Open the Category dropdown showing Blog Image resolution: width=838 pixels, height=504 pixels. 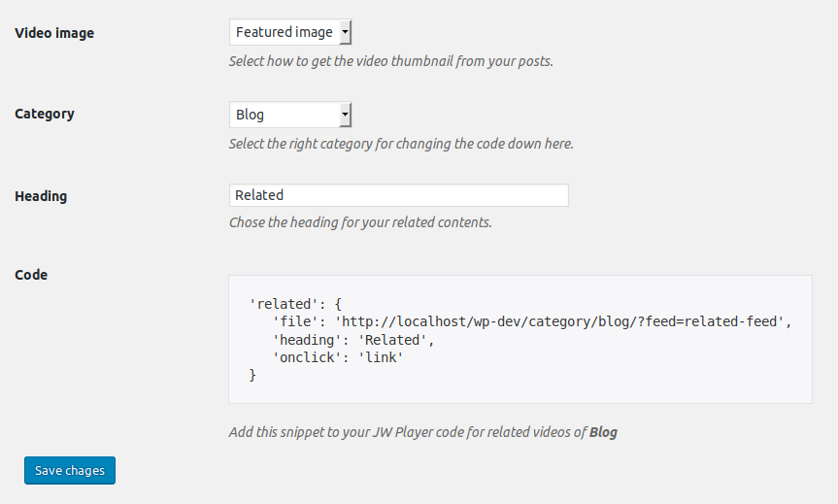290,115
